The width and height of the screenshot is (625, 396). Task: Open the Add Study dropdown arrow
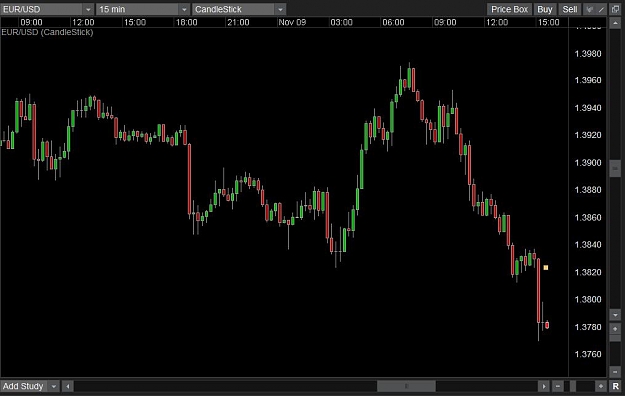53,386
